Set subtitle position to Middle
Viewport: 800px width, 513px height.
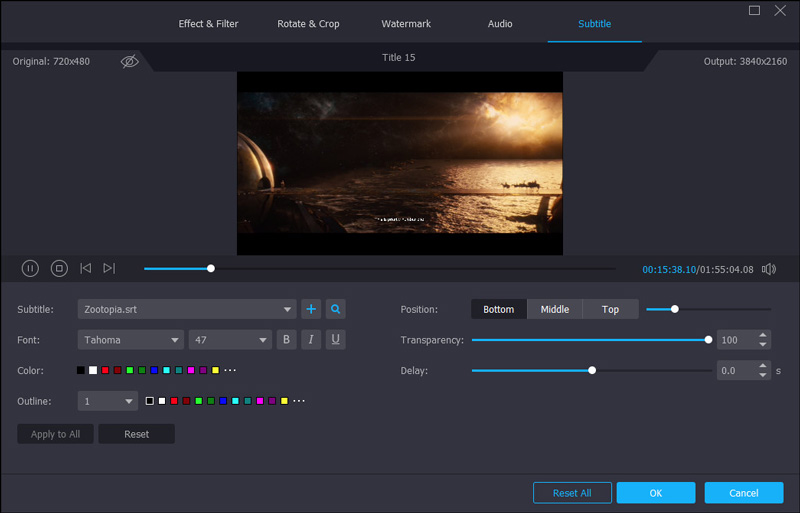click(x=555, y=309)
